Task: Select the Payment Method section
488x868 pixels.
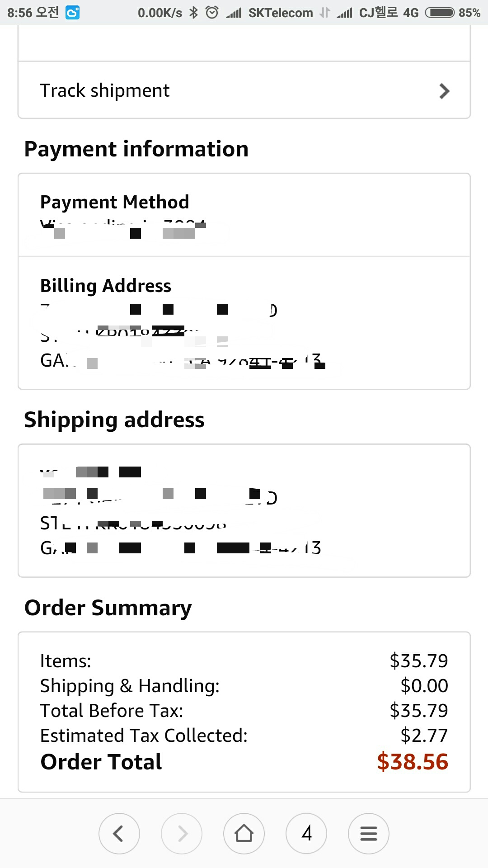Action: (244, 215)
